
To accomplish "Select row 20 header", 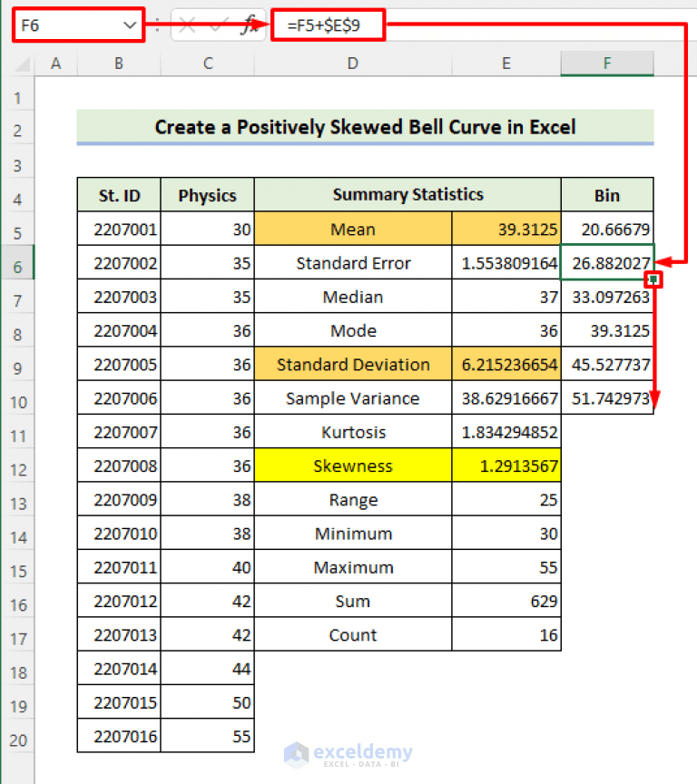I will click(17, 736).
